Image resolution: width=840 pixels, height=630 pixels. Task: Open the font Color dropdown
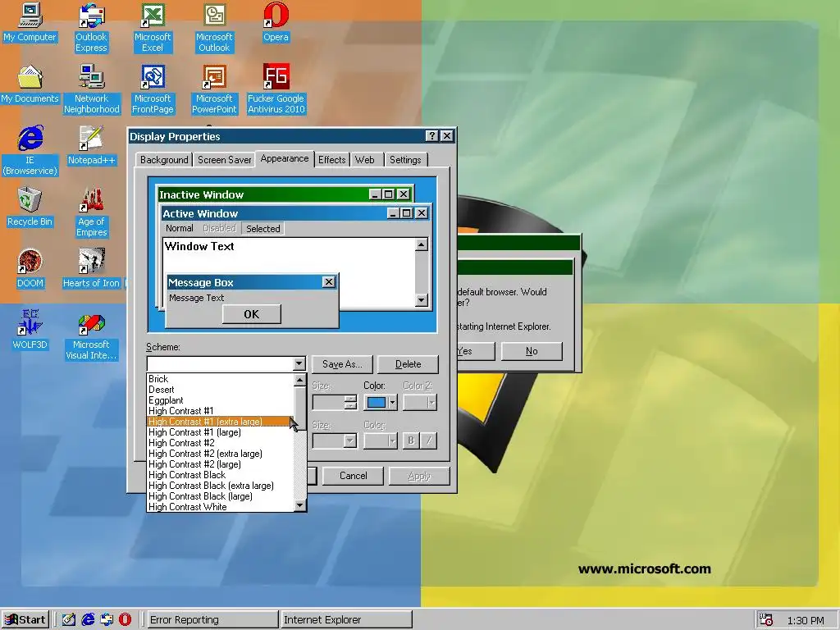[381, 441]
